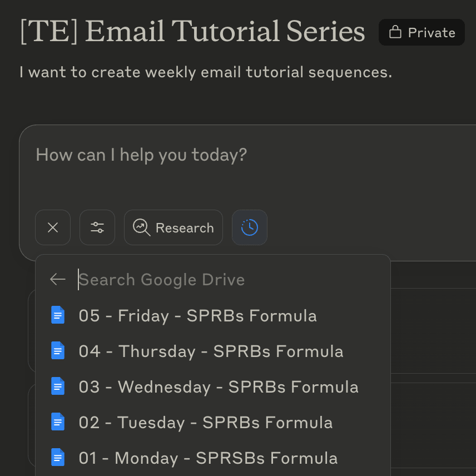Open the tools settings sliders icon
The width and height of the screenshot is (476, 476).
pos(97,227)
